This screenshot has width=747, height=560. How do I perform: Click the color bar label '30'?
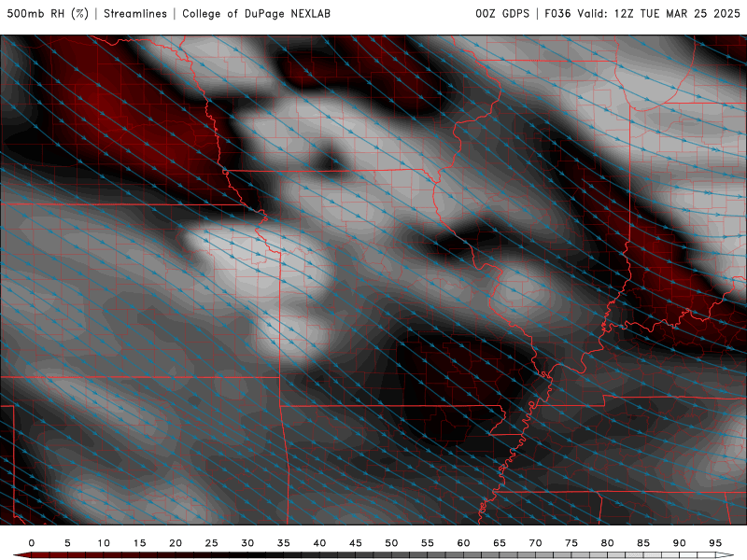click(x=247, y=543)
